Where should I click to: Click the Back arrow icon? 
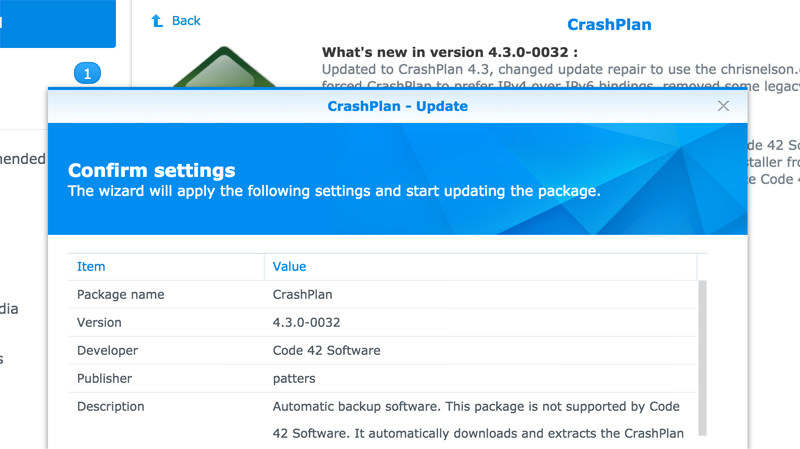pyautogui.click(x=157, y=21)
